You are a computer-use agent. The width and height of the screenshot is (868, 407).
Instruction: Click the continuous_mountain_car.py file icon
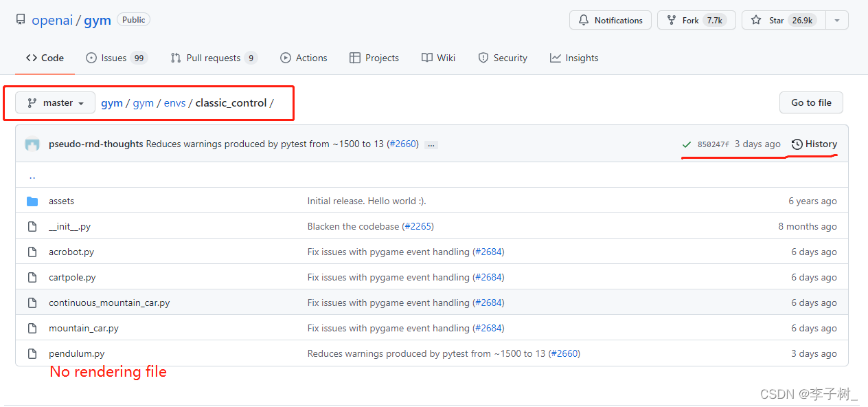click(32, 302)
